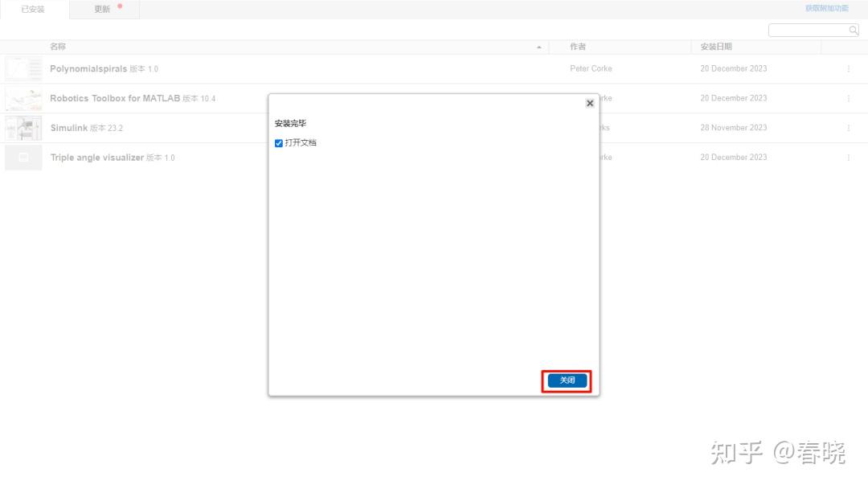The height and width of the screenshot is (489, 868).
Task: Open the kebab menu for Triple angle visualizer
Action: click(x=849, y=157)
